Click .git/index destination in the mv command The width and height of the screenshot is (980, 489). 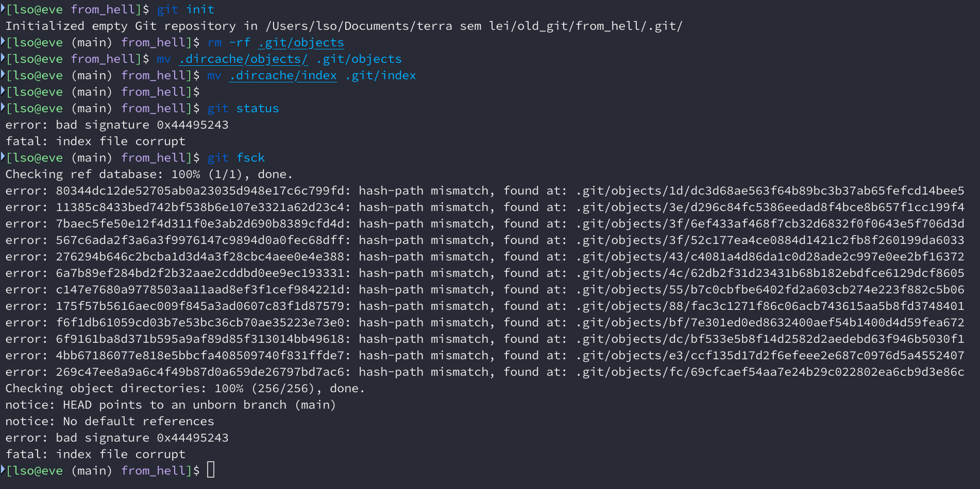(x=380, y=76)
